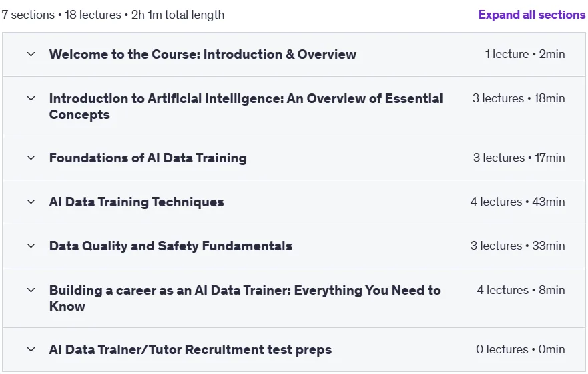The width and height of the screenshot is (588, 374).
Task: Open Welcome to the Course section title
Action: point(202,54)
